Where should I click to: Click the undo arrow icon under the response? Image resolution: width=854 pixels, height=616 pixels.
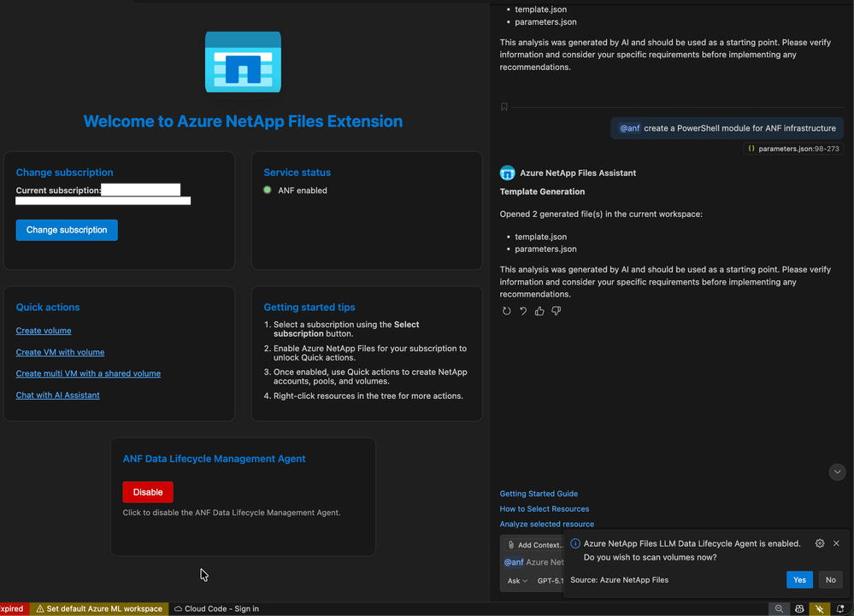click(x=523, y=311)
